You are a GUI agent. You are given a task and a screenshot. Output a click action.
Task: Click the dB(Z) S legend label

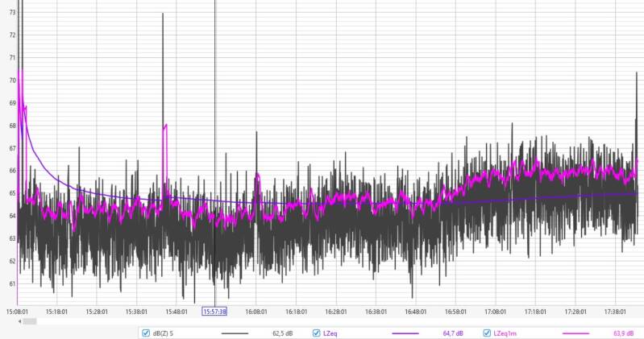(163, 333)
